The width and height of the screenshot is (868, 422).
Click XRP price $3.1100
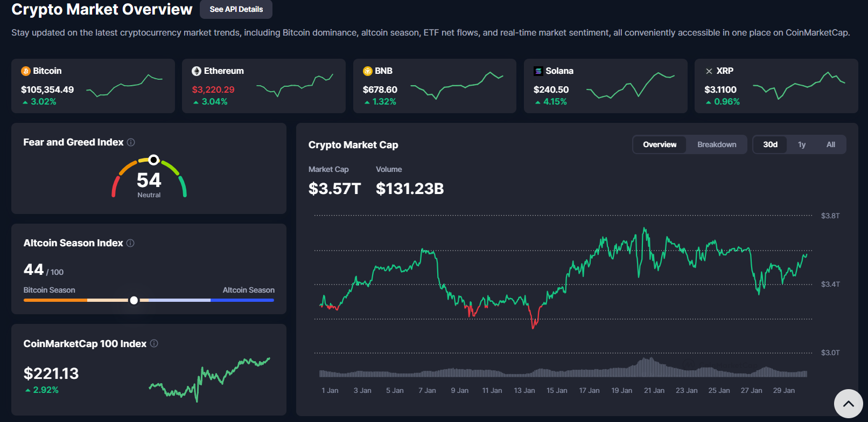tap(720, 89)
